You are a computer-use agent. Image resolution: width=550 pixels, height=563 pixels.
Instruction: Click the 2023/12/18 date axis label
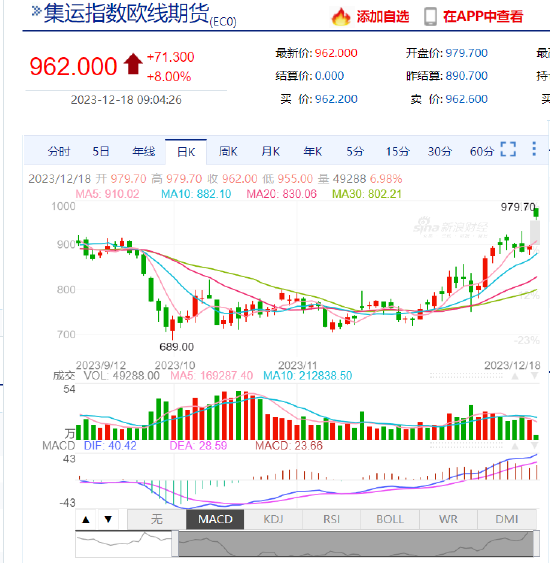[512, 365]
